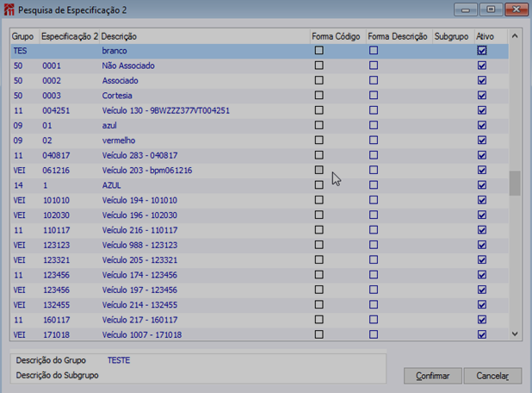
Task: Click the scroll up arrow of list
Action: tap(515, 36)
